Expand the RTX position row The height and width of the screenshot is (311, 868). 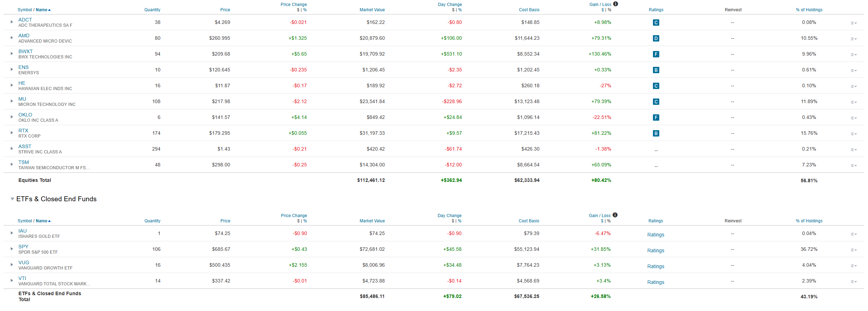[x=12, y=133]
